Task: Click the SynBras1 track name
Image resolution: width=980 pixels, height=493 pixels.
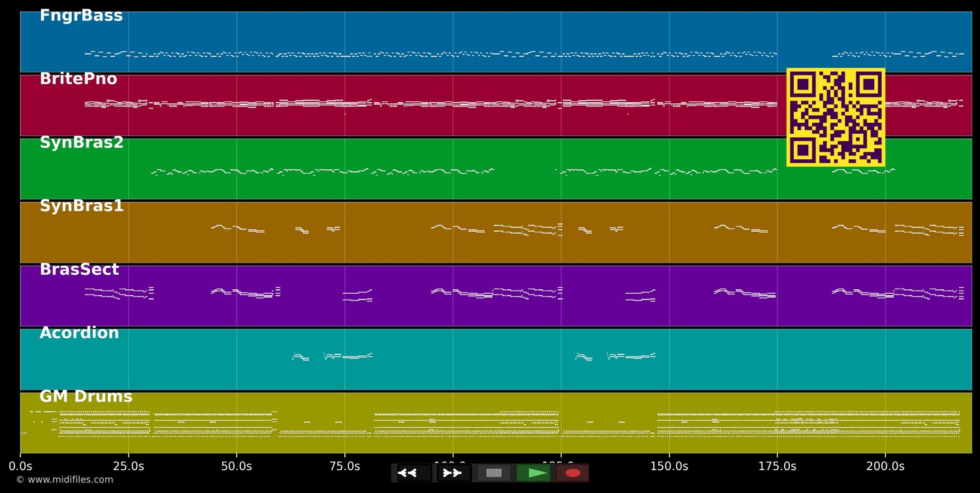Action: point(82,206)
